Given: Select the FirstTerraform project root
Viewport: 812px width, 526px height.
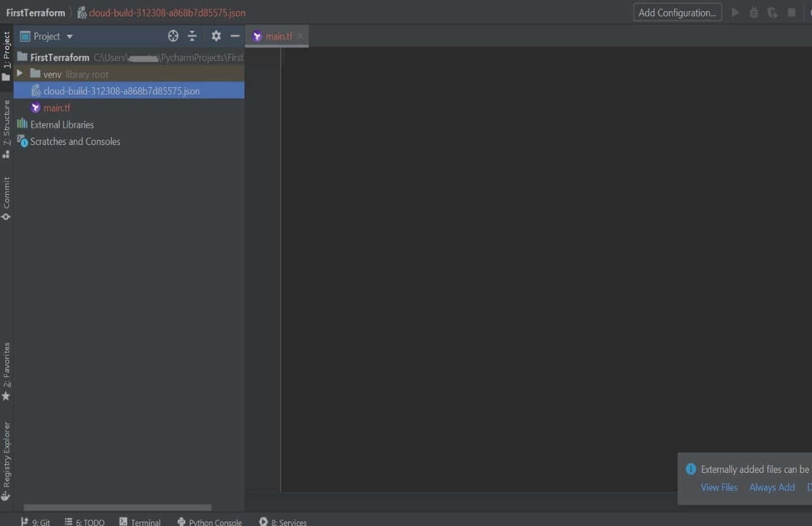Looking at the screenshot, I should click(129, 57).
